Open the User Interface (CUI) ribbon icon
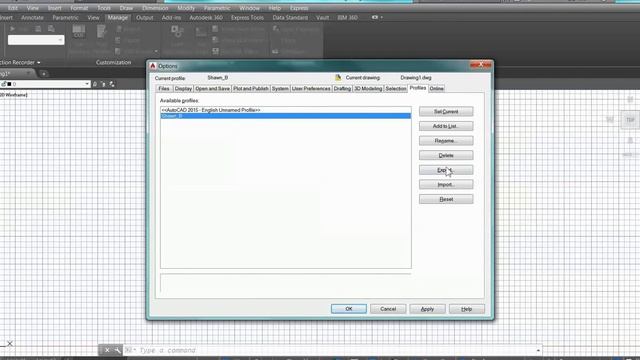Image resolution: width=640 pixels, height=360 pixels. click(x=78, y=31)
